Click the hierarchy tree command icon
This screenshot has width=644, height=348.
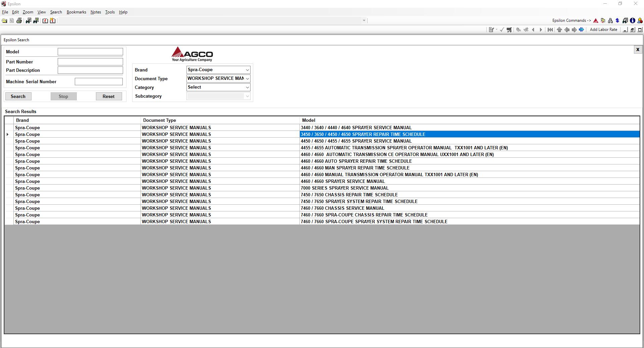pyautogui.click(x=610, y=20)
